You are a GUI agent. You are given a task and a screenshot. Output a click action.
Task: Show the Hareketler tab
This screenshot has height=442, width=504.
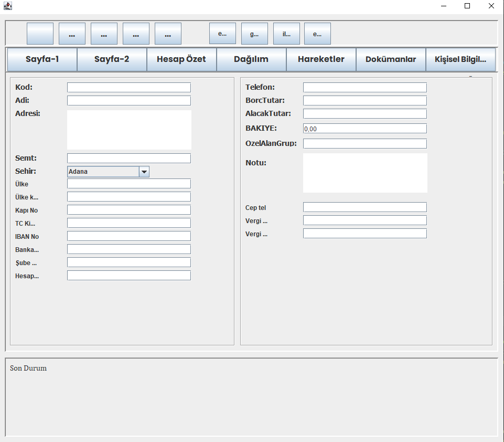321,59
